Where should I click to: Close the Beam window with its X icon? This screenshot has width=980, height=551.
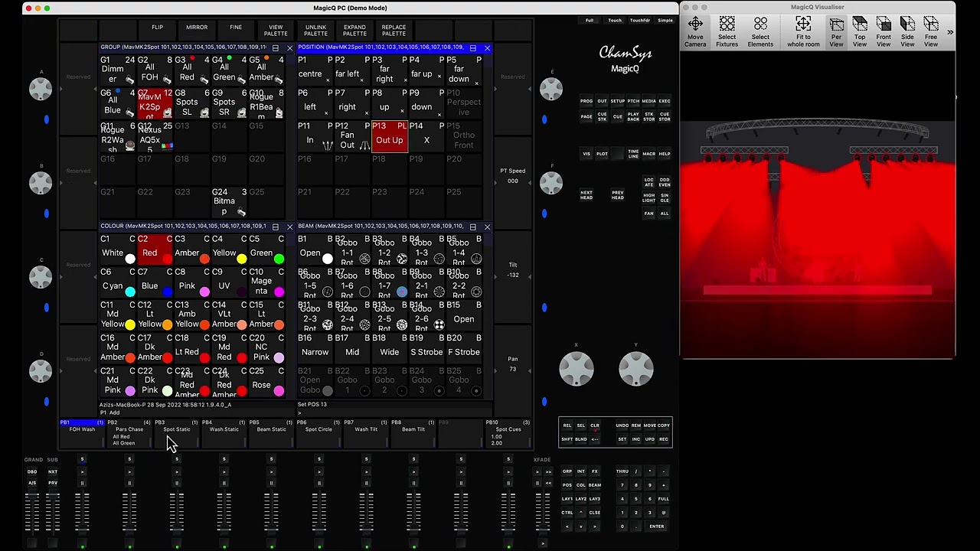[x=487, y=227]
